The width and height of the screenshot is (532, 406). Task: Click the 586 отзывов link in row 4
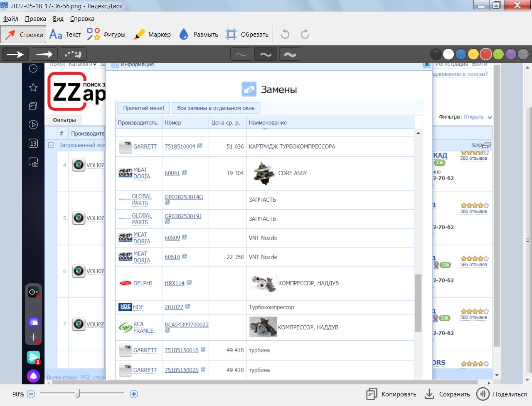[x=473, y=158]
